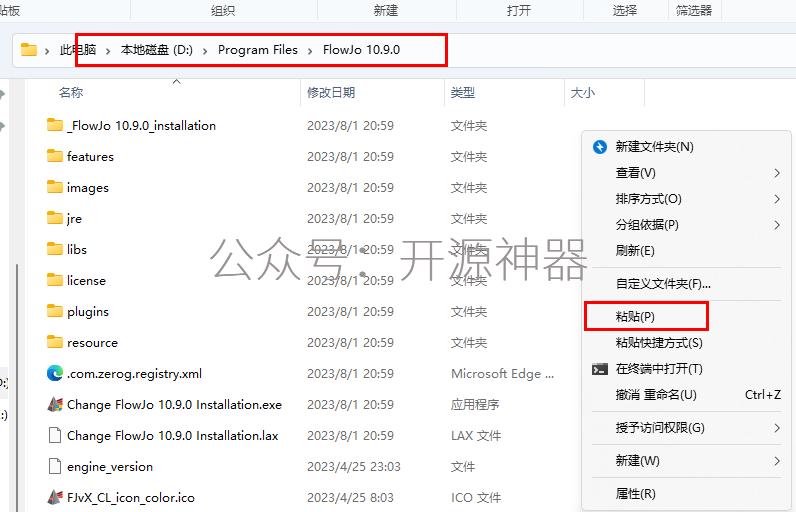Select the folder name resource

[92, 343]
